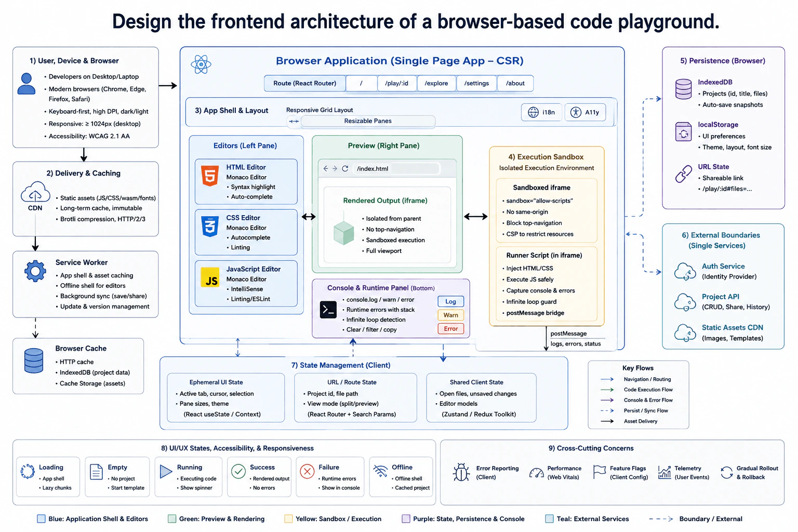Select the /explore route tab

(436, 83)
